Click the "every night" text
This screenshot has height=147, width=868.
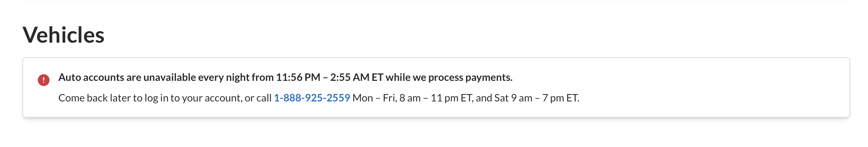pyautogui.click(x=224, y=77)
